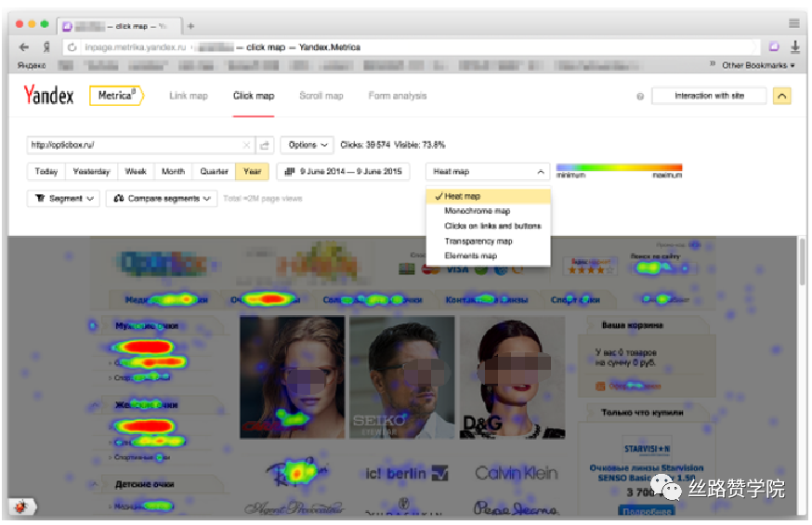812x525 pixels.
Task: Select the Week period
Action: point(136,171)
